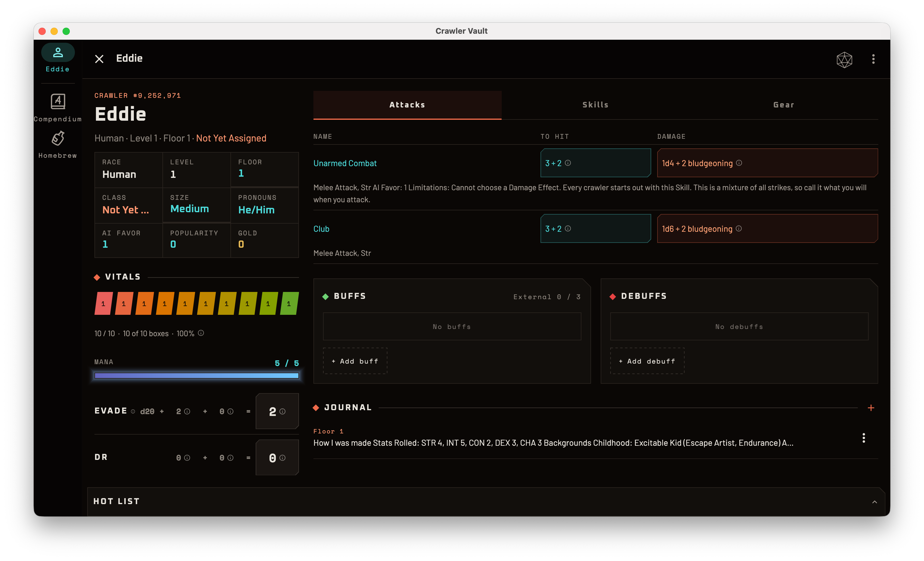Open the top-right three-dot menu
Image resolution: width=924 pixels, height=561 pixels.
click(x=873, y=59)
